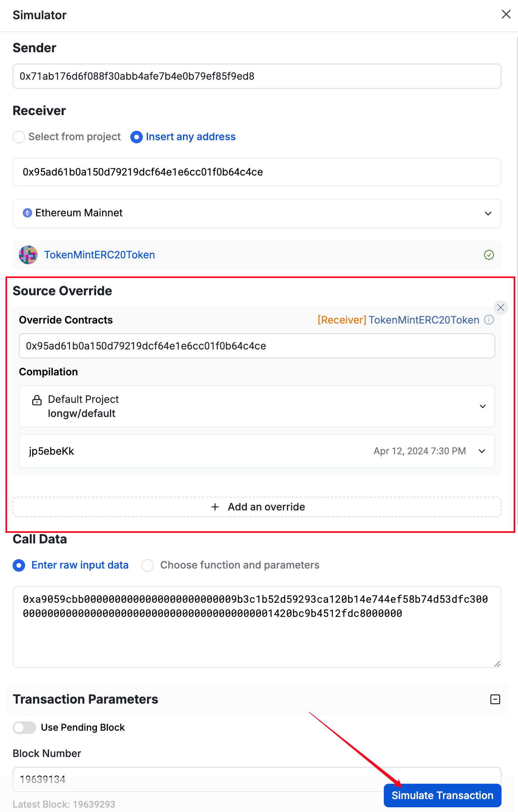Click the Ethereum network logo icon
Viewport: 518px width, 812px height.
[x=27, y=213]
